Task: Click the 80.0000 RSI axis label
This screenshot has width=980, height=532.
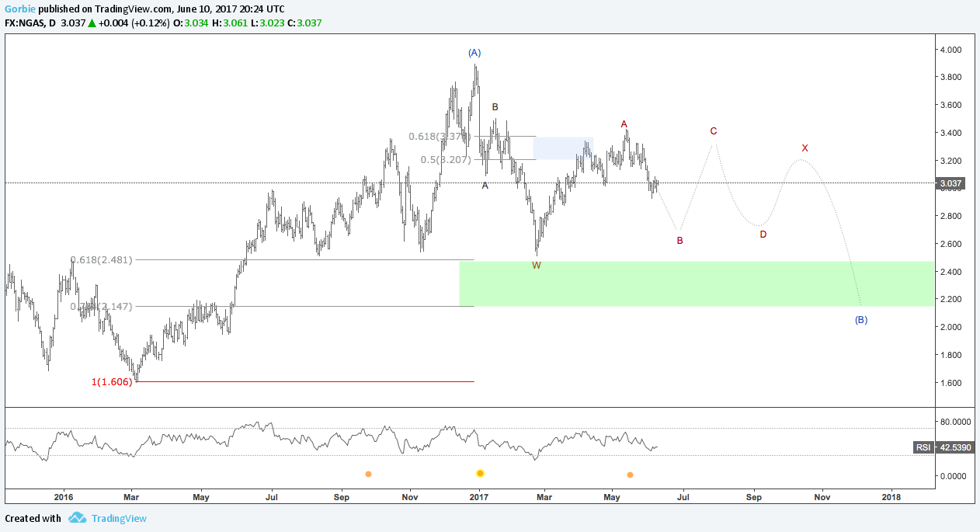Action: [x=955, y=422]
